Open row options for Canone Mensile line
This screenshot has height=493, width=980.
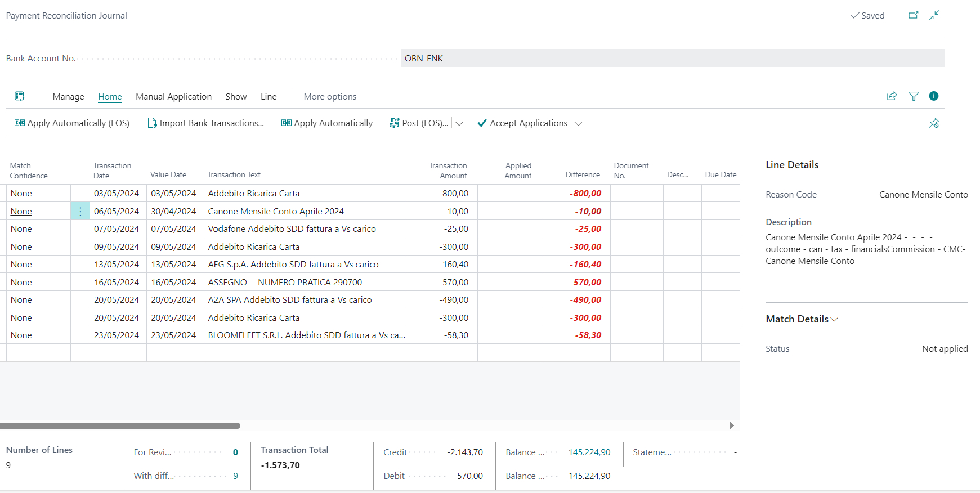coord(80,212)
